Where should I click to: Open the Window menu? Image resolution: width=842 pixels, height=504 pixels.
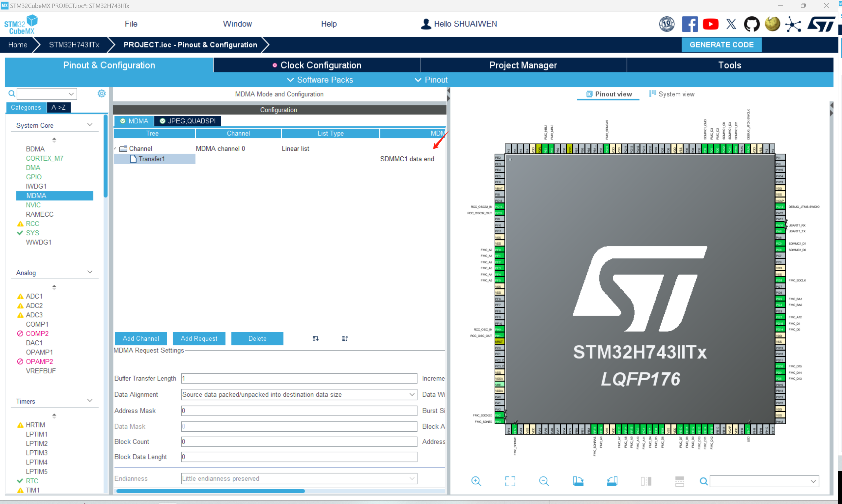pyautogui.click(x=237, y=24)
